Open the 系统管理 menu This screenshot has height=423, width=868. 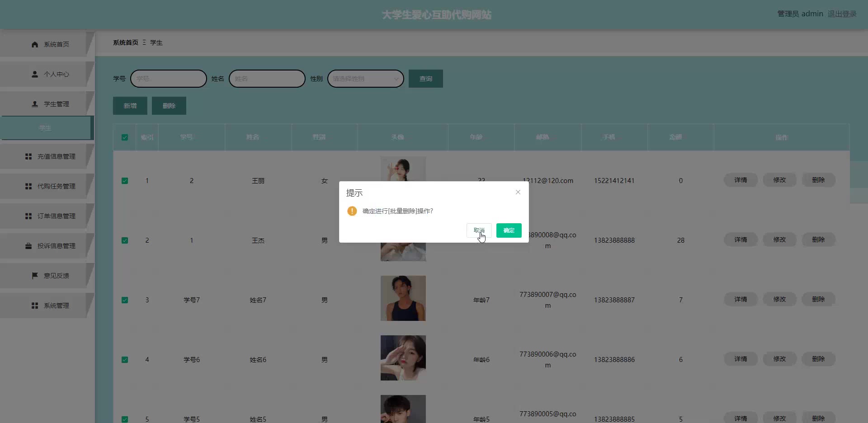click(47, 305)
